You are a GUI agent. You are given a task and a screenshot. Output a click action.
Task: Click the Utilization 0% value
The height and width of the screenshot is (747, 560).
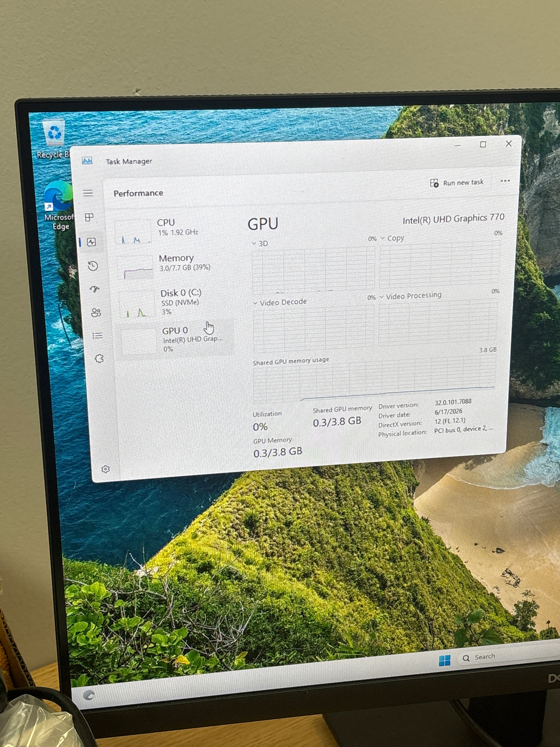pyautogui.click(x=260, y=427)
